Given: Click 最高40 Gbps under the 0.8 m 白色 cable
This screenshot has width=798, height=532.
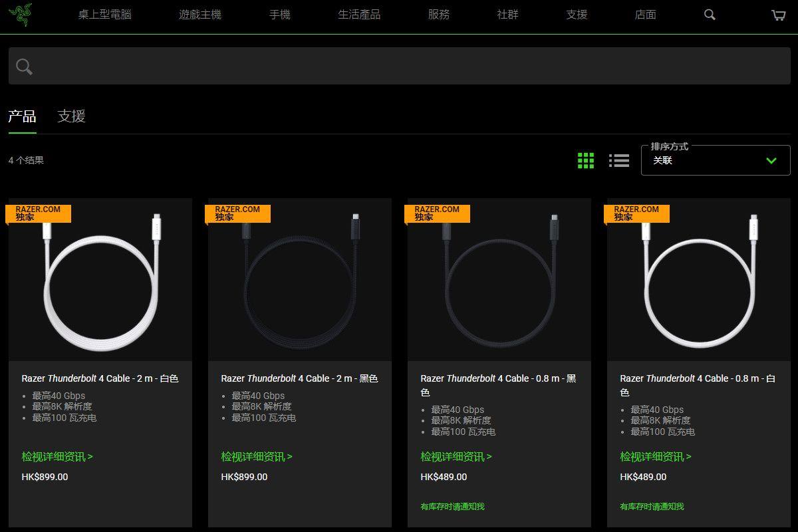Looking at the screenshot, I should point(657,410).
